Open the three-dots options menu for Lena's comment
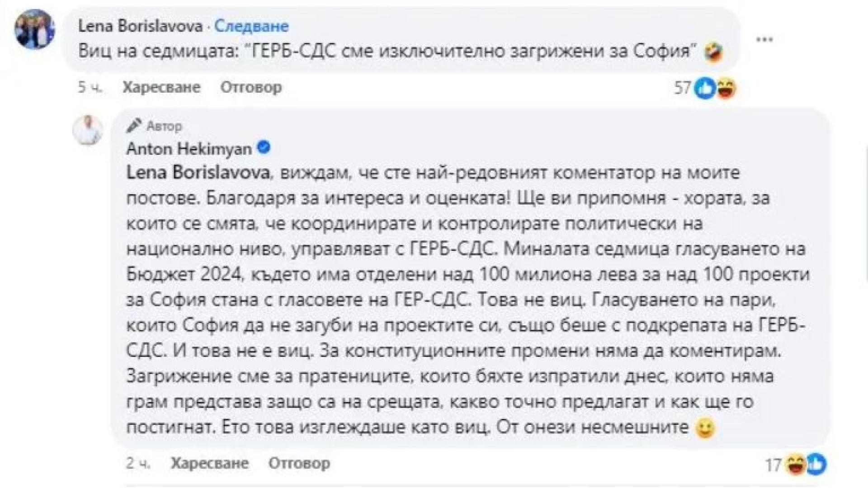Screen dimensions: 868x488 [x=764, y=40]
